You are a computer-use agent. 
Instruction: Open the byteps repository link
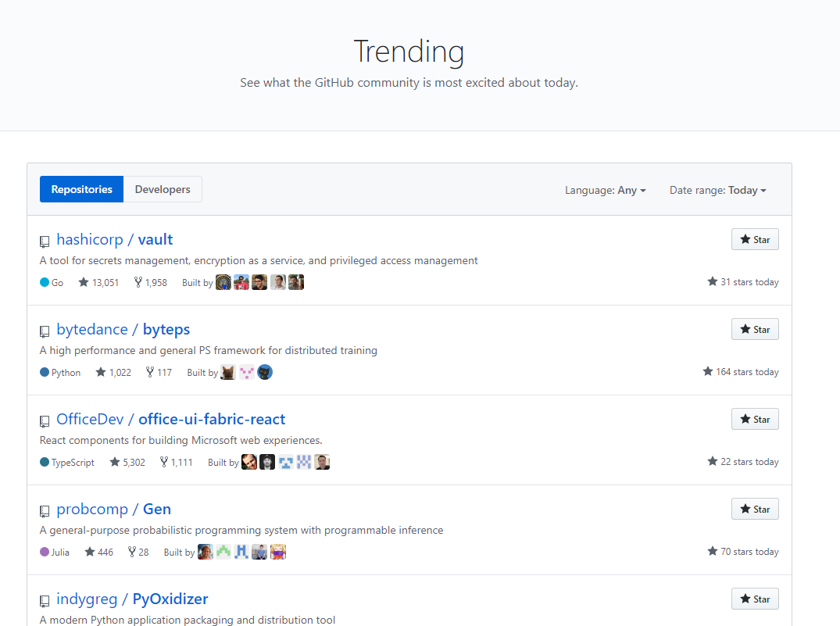166,330
